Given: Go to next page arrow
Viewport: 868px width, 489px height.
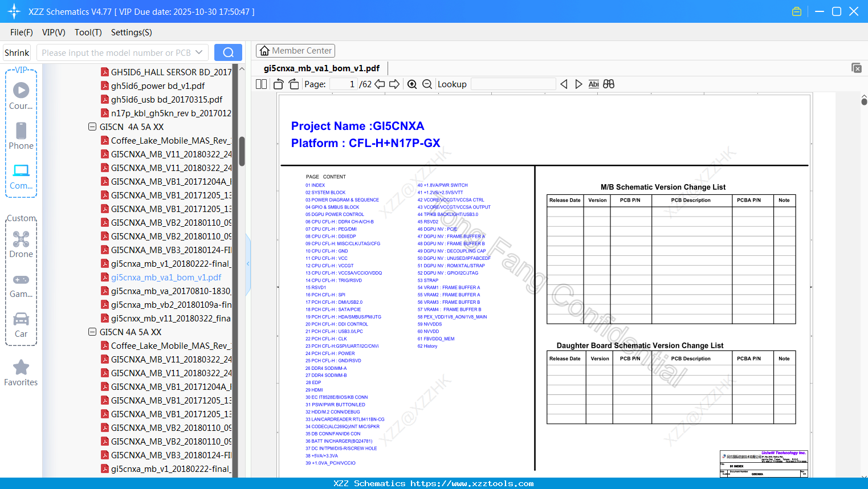Looking at the screenshot, I should pyautogui.click(x=394, y=84).
